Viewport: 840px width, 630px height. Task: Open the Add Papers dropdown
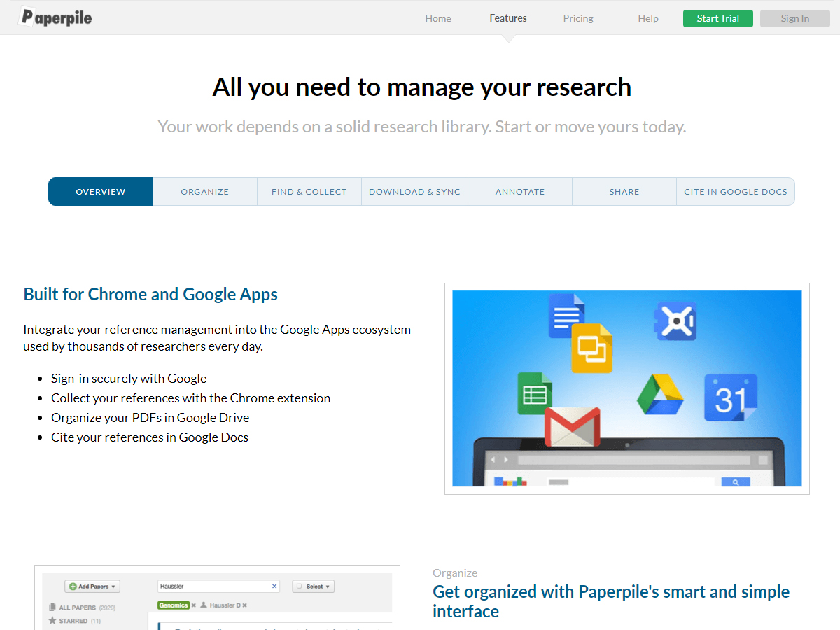pos(92,586)
